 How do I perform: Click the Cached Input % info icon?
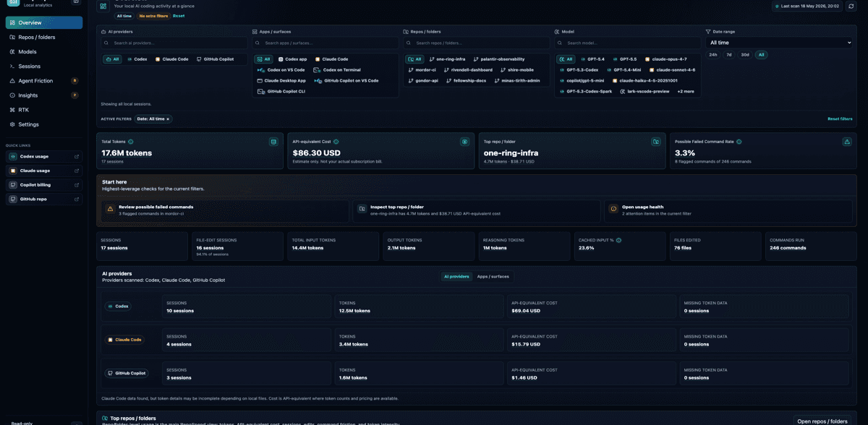(x=618, y=240)
